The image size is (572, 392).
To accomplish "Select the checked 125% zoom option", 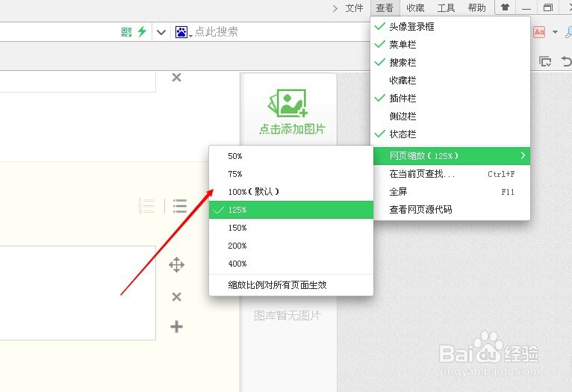I will [291, 210].
